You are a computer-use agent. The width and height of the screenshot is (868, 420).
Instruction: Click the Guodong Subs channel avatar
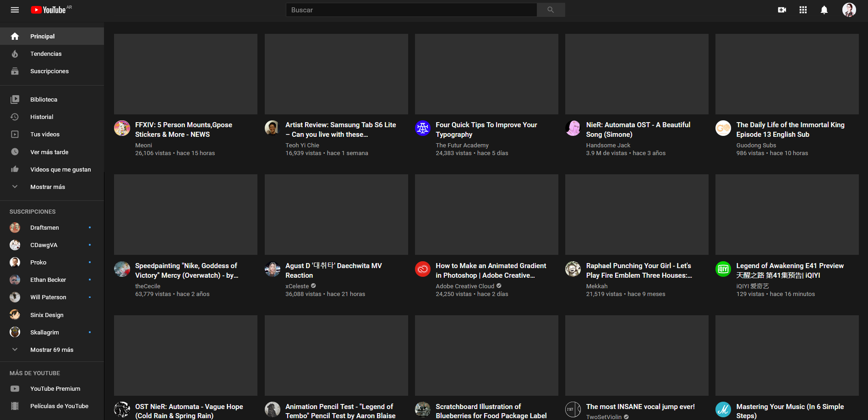(x=723, y=128)
